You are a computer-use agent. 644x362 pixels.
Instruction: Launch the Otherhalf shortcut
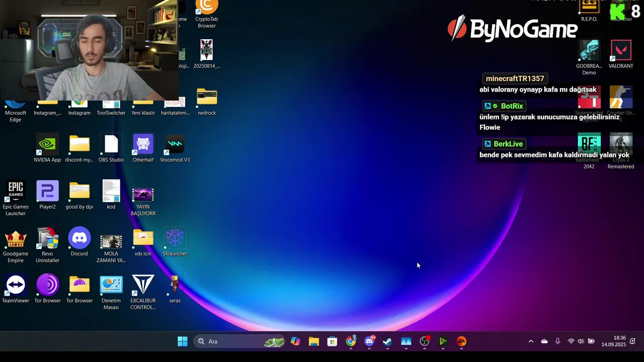coord(143,148)
